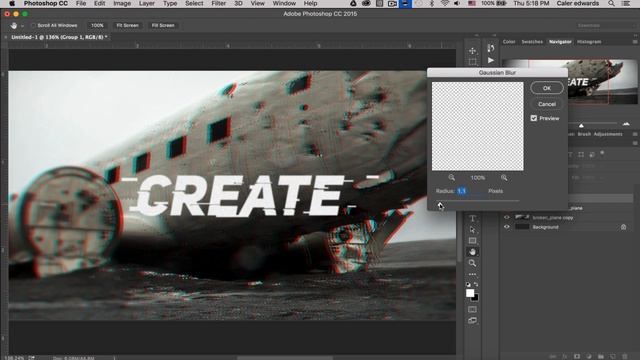Zoom out the Gaussian Blur preview

tap(451, 178)
